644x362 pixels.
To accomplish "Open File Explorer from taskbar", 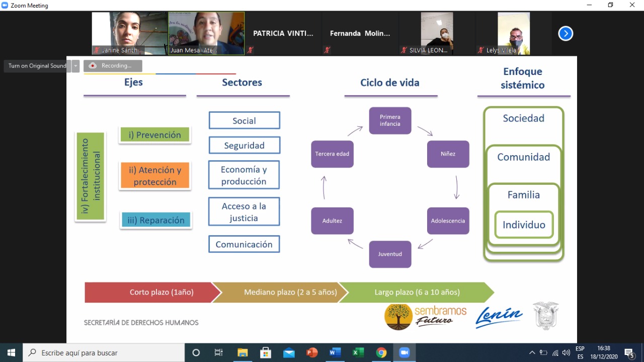I will (x=243, y=352).
